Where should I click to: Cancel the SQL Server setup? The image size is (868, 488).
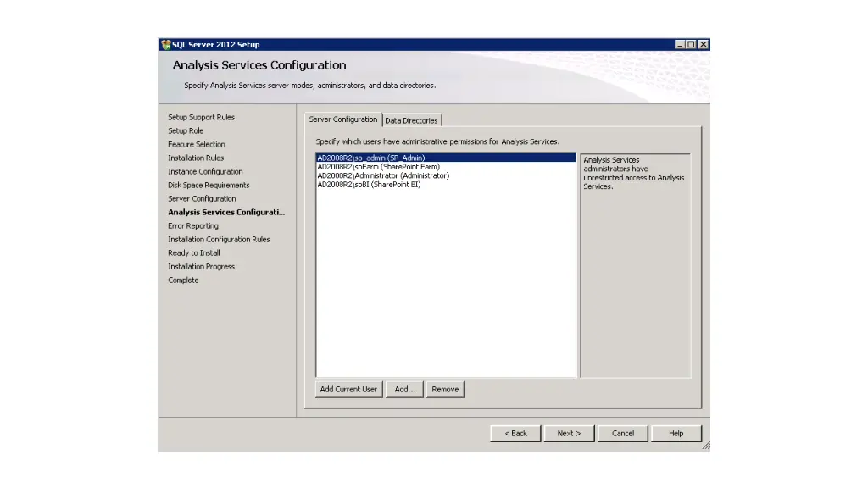click(x=623, y=433)
